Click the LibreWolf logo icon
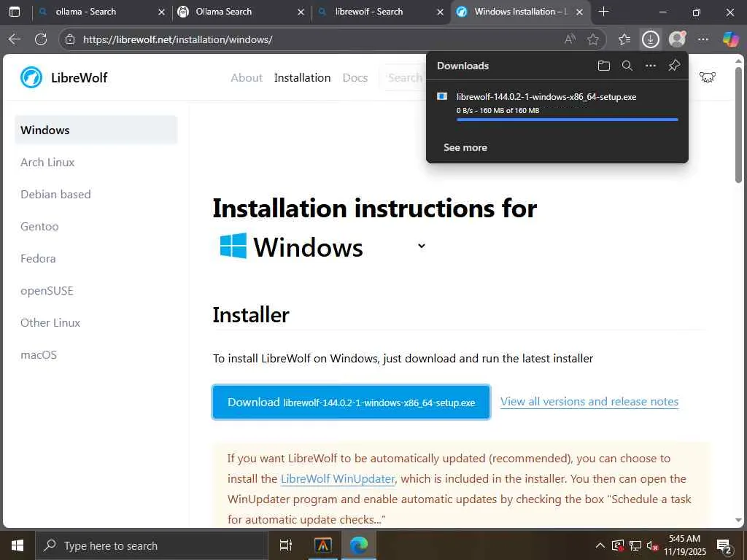747x560 pixels. pyautogui.click(x=31, y=77)
